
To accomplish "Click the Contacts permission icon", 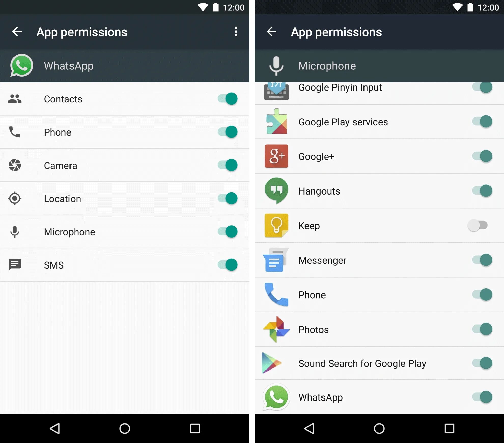I will tap(15, 98).
